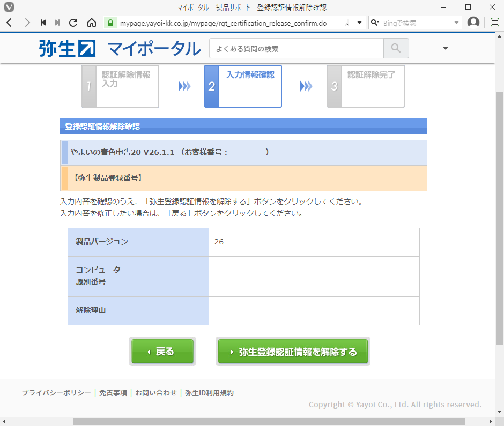
Task: Expand Bing search history dropdown
Action: tap(456, 23)
